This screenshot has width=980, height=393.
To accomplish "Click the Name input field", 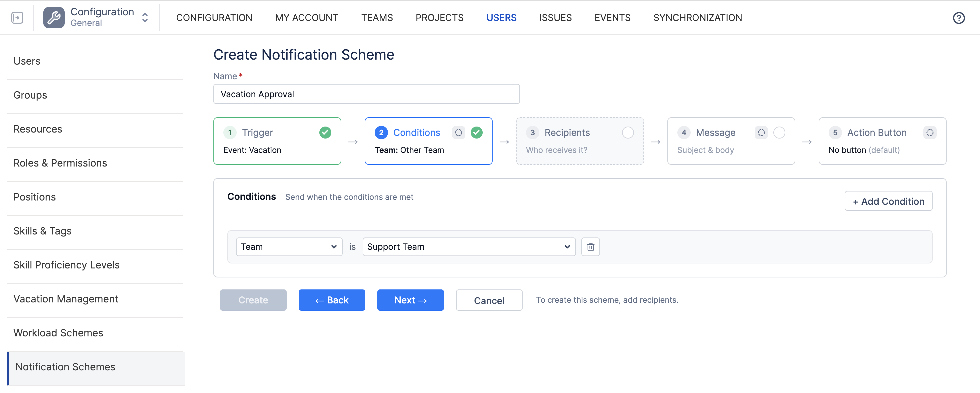I will tap(366, 94).
